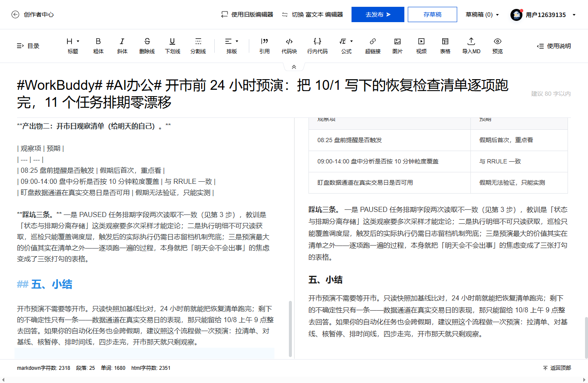Insert a 分割线 divider
The width and height of the screenshot is (588, 383).
[198, 46]
